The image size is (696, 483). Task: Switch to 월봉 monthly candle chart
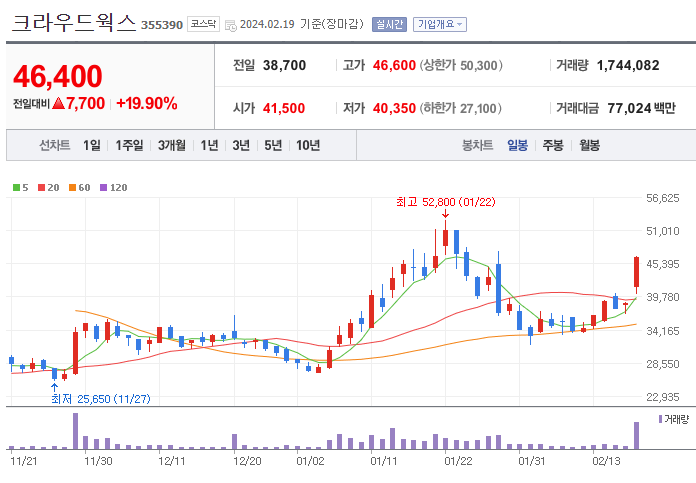coord(589,145)
